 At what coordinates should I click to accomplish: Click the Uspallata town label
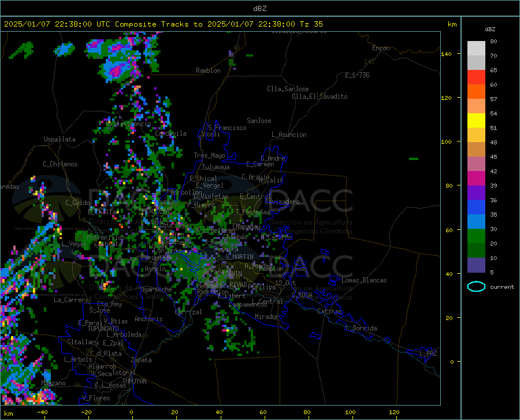[x=60, y=139]
